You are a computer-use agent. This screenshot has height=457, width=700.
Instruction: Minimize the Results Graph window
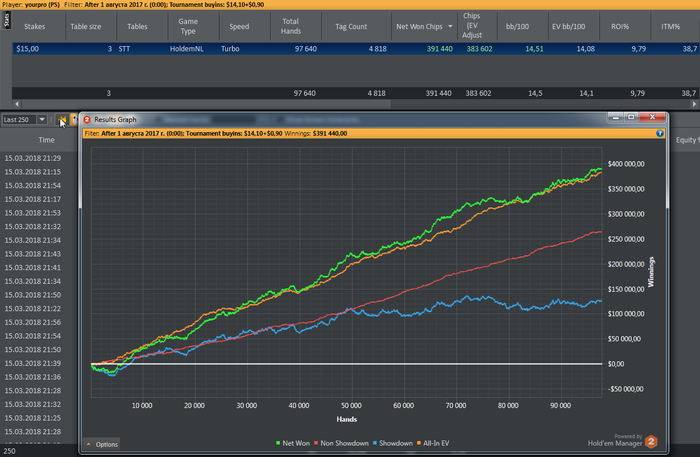616,117
